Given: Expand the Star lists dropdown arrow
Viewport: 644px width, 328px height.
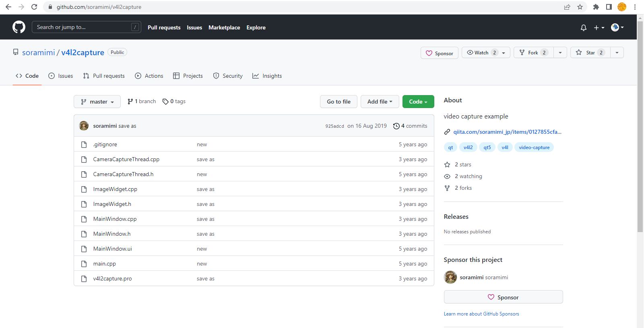Looking at the screenshot, I should pos(617,52).
